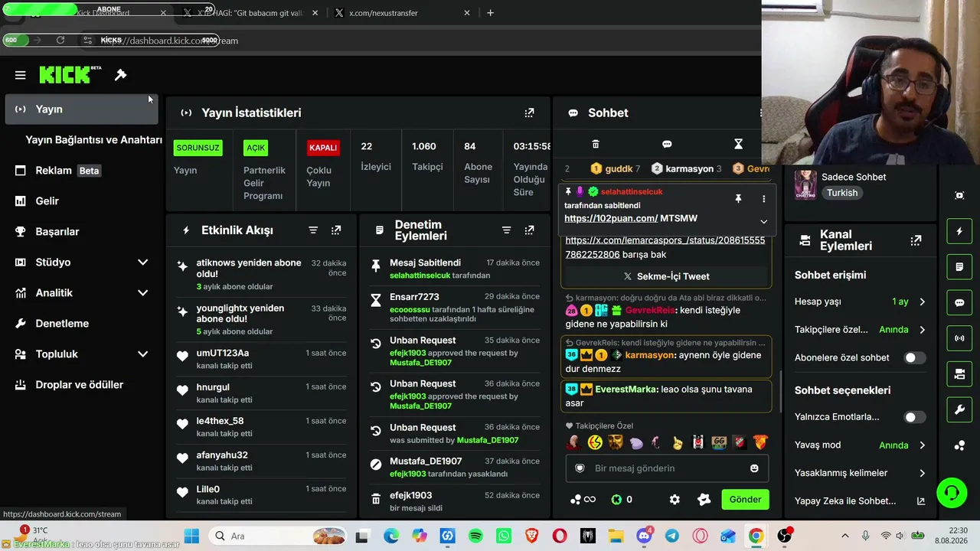Open chat settings gear icon
Screen dimensions: 980x551
point(675,500)
